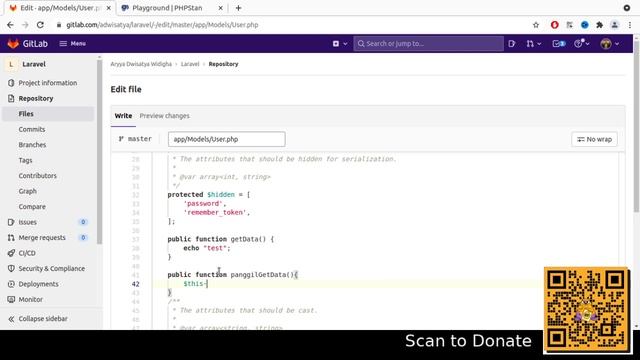Switch to the Playground PHPStan tab
Viewport: 640px width, 360px height.
(167, 8)
